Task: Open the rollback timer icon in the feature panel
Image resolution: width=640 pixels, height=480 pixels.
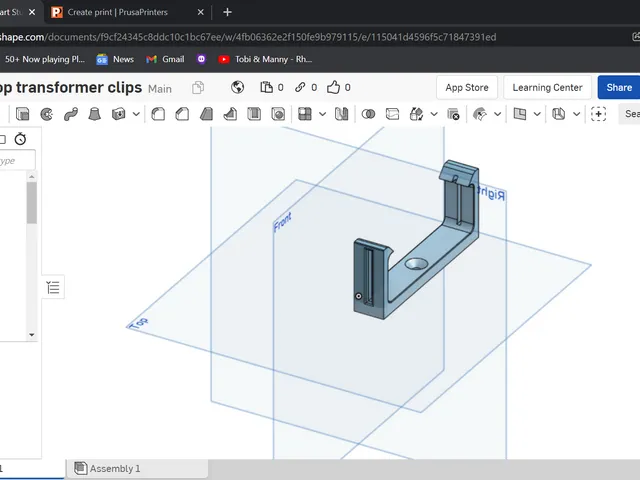Action: tap(20, 139)
